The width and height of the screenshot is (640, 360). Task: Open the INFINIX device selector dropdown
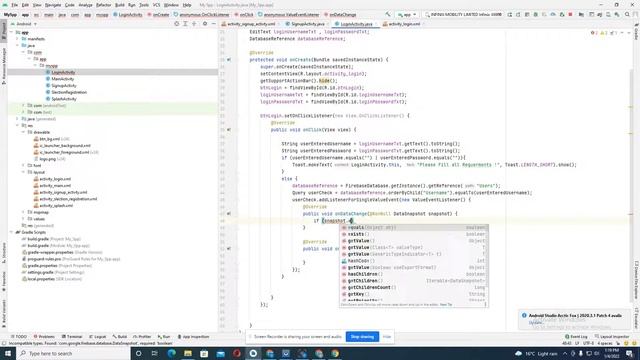[463, 15]
